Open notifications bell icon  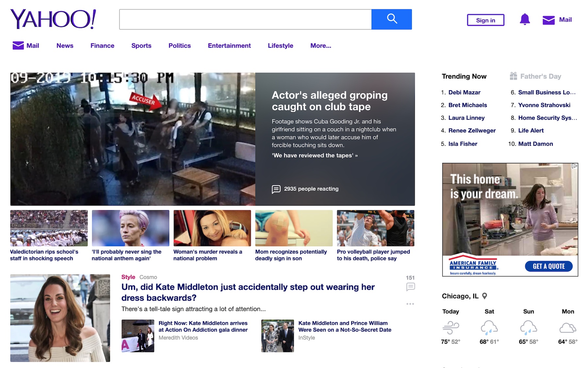click(525, 19)
